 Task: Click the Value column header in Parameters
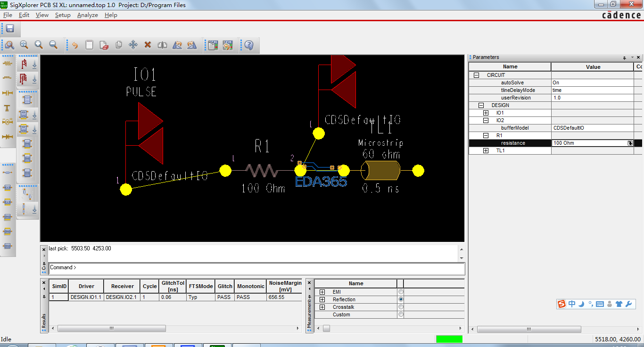click(593, 67)
